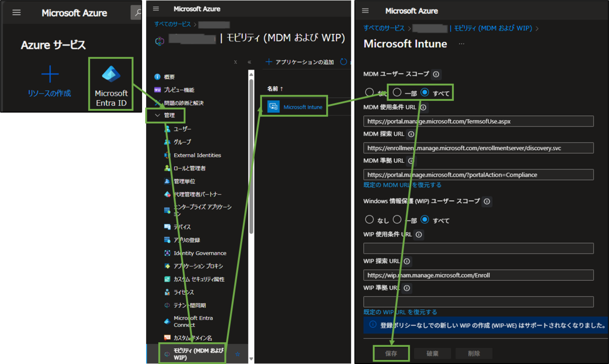Click the テナント間同期 icon

167,305
